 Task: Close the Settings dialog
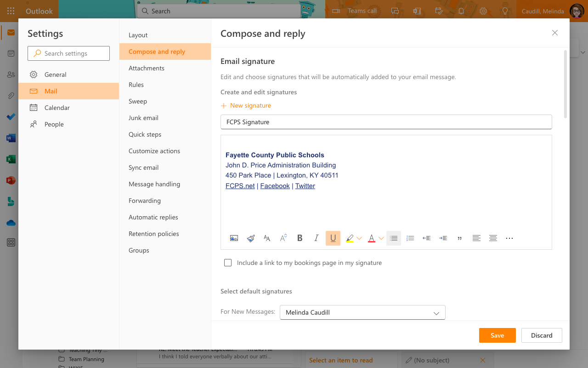click(x=555, y=33)
